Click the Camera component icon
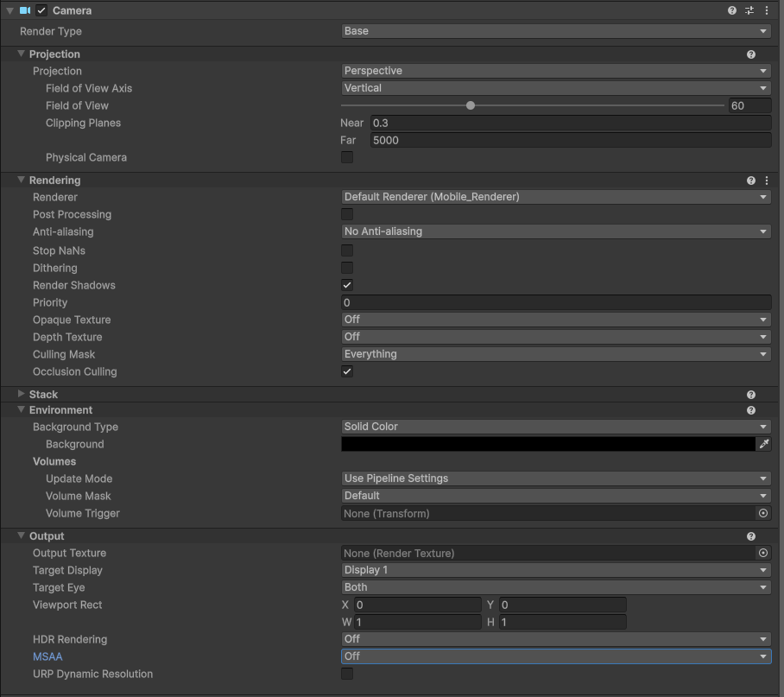Screen dimensions: 784x697 tap(25, 10)
